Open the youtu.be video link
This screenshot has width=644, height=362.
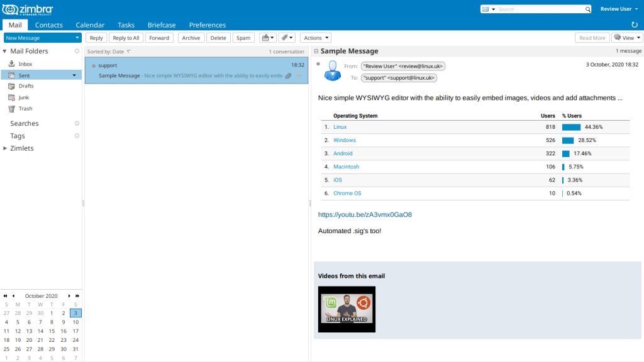click(365, 215)
